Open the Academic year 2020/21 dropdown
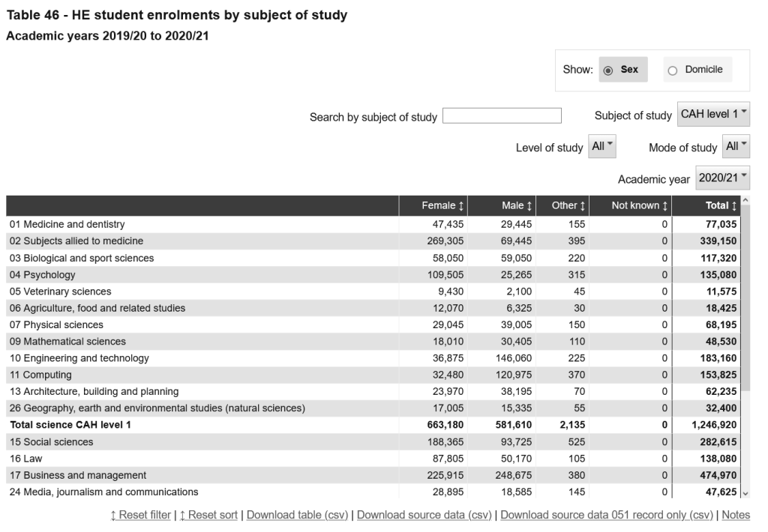This screenshot has width=768, height=532. point(722,178)
